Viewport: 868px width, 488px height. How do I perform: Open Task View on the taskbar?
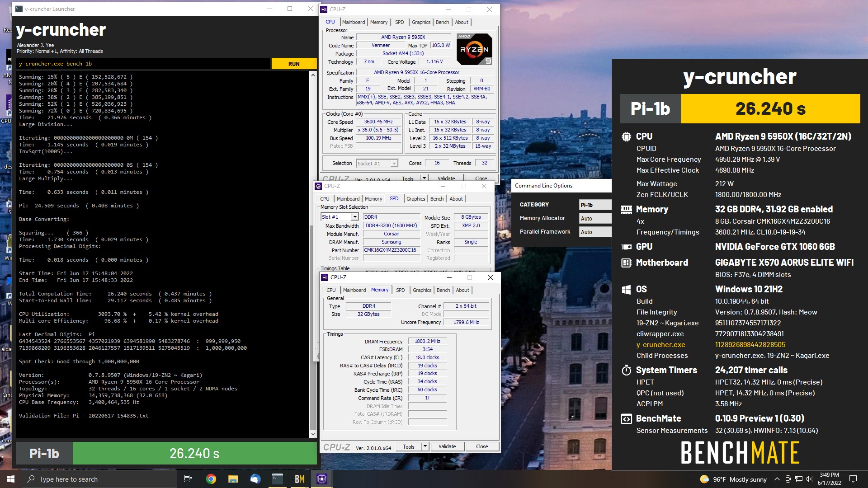coord(188,479)
